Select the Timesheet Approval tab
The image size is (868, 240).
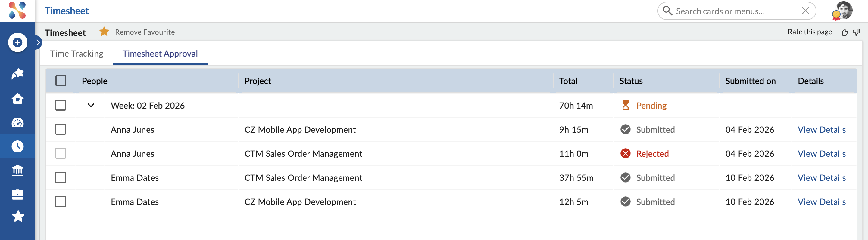point(160,54)
